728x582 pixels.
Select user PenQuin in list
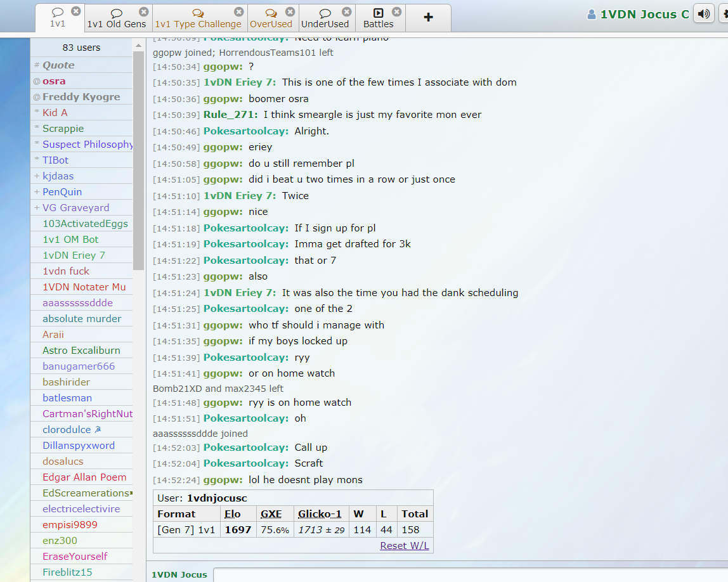(82, 191)
